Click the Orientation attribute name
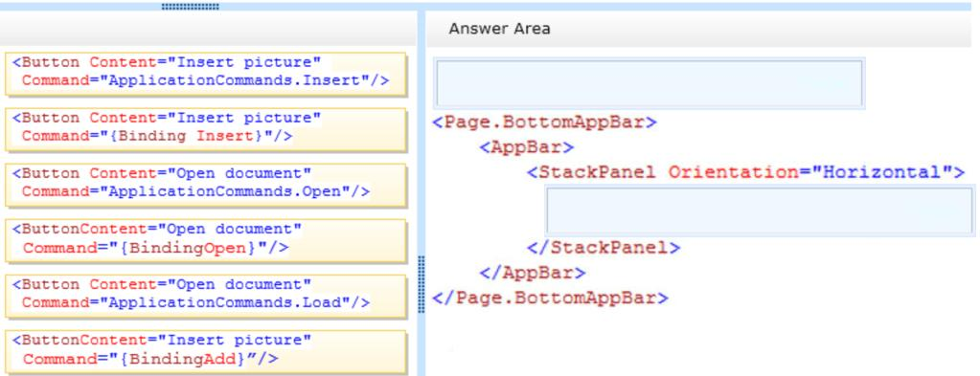The image size is (980, 376). 733,172
